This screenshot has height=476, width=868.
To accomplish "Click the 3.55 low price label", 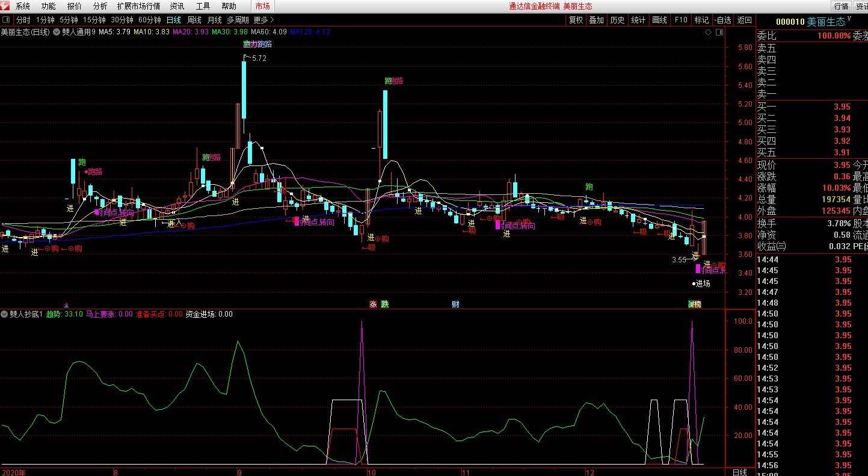I will click(679, 260).
